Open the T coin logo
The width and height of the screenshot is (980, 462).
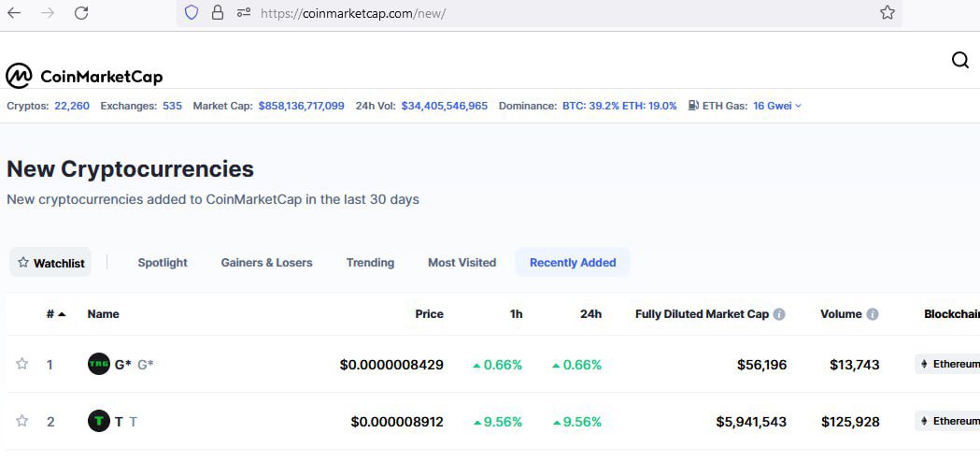pyautogui.click(x=99, y=421)
